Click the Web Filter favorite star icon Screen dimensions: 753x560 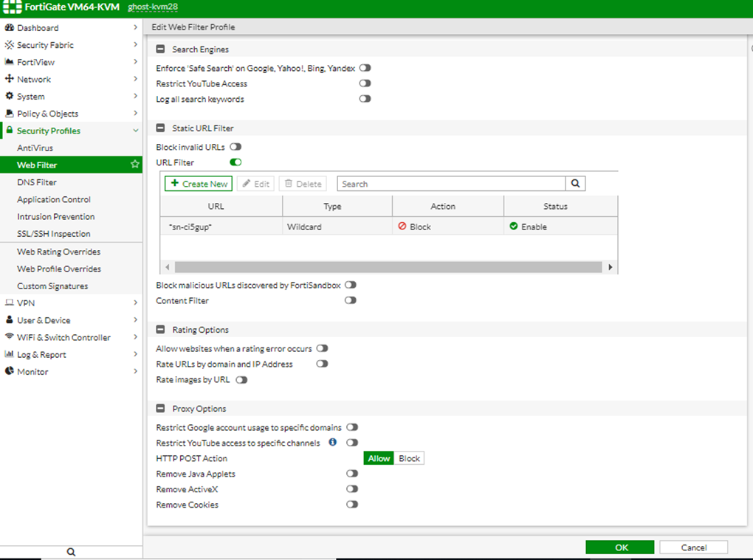tap(134, 165)
